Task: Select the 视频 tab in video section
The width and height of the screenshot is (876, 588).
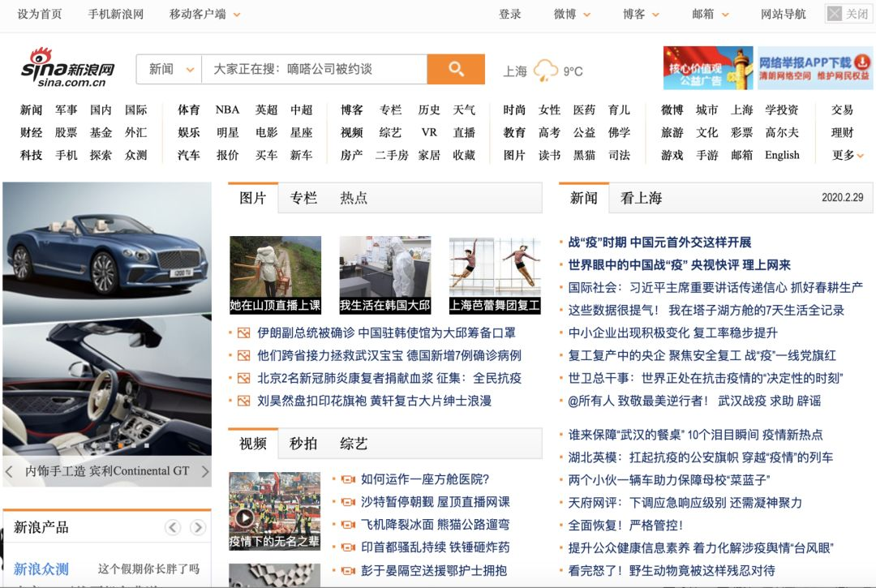Action: (252, 444)
